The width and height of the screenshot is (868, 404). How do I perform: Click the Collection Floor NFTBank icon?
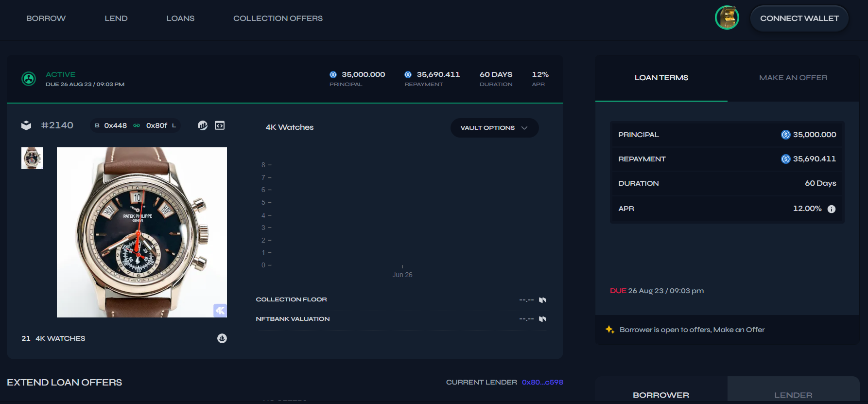tap(543, 300)
